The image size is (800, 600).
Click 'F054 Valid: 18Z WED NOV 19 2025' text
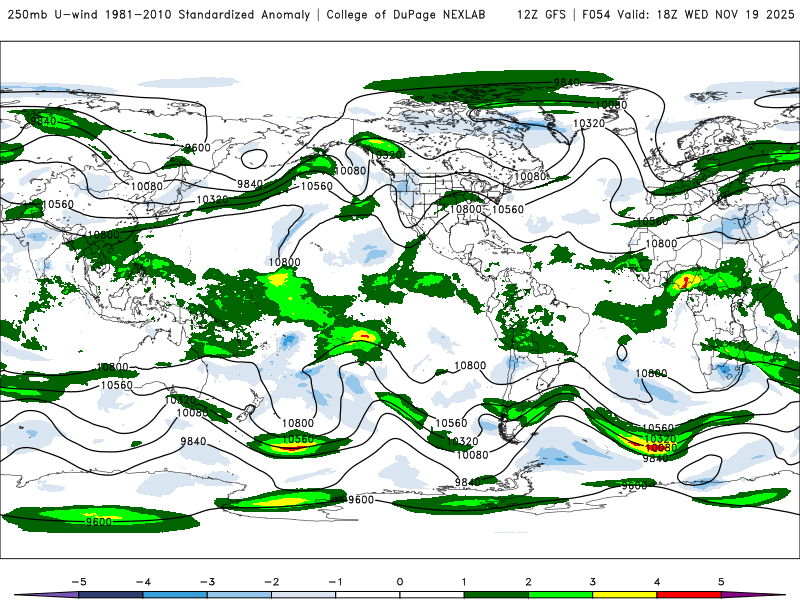coord(688,15)
